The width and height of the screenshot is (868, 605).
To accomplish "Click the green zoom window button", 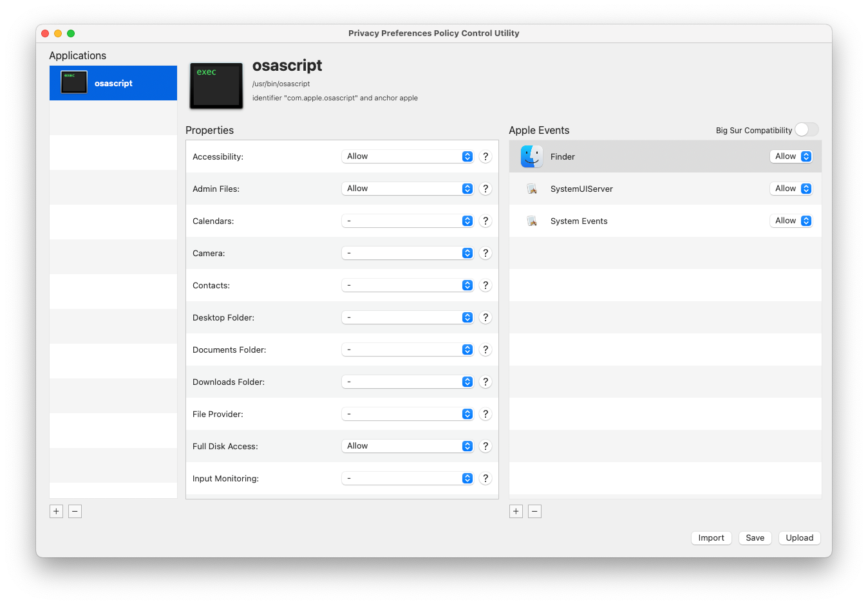I will pyautogui.click(x=71, y=33).
